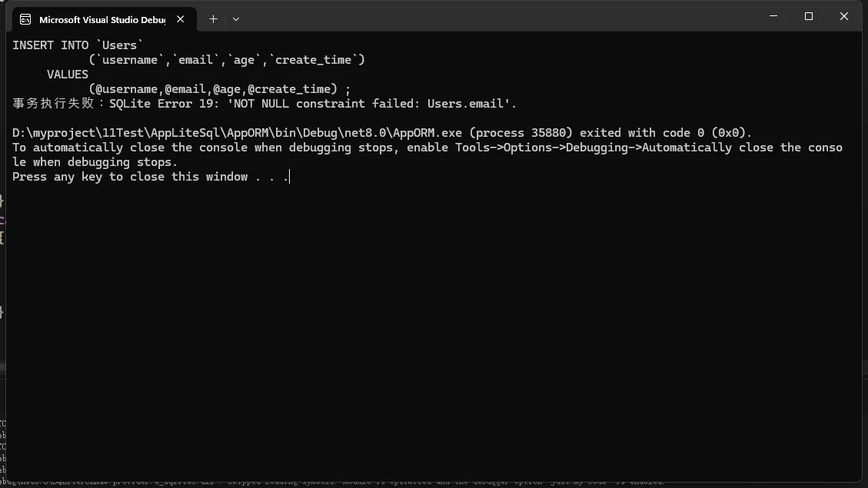Click the VALUES keyword in the output
This screenshot has height=488, width=868.
[x=68, y=75]
